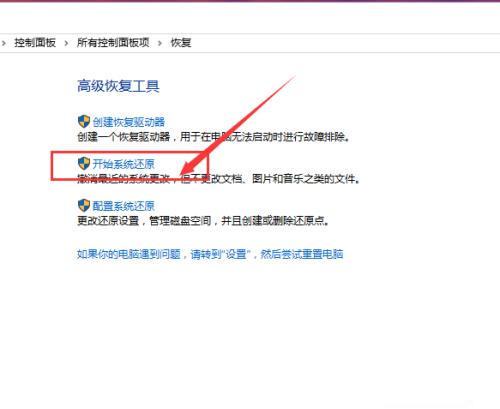Follow the 如果你的电脑遇到问题 reset PC link
This screenshot has width=500, height=409.
210,254
